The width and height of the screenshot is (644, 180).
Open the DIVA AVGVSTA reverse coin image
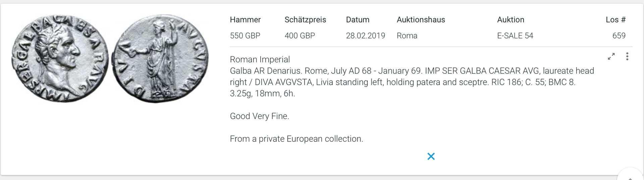160,58
